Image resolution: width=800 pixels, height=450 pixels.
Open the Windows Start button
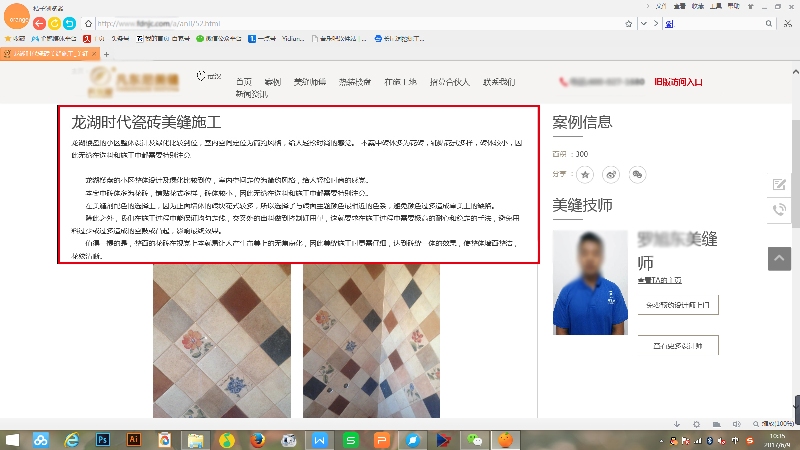click(x=11, y=440)
